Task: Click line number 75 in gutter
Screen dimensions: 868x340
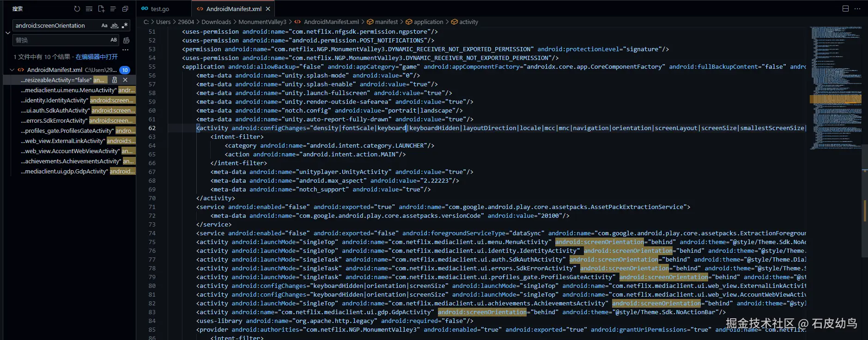Action: click(152, 242)
